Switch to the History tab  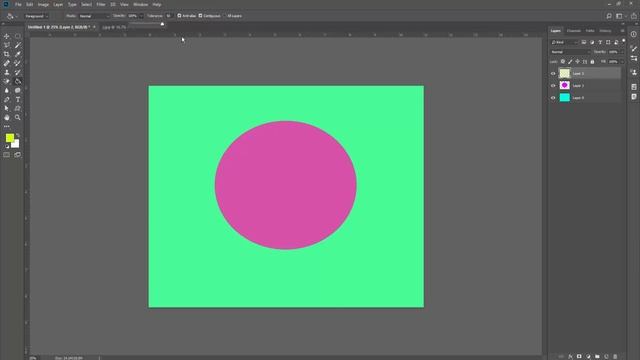pyautogui.click(x=605, y=31)
